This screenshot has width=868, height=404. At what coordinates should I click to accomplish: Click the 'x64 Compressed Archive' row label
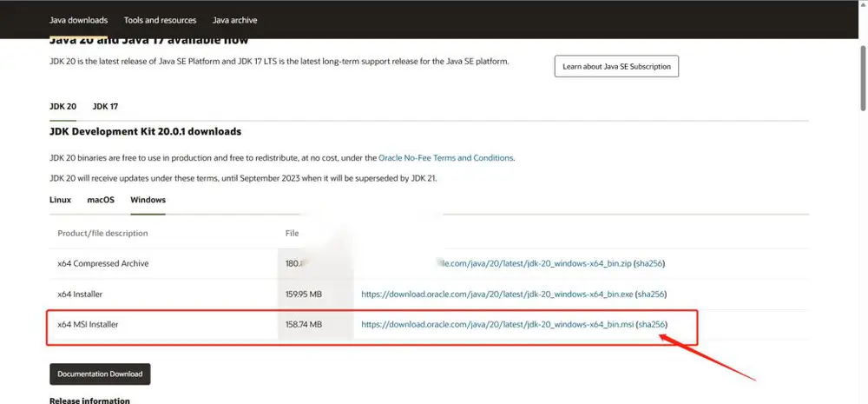tap(103, 264)
